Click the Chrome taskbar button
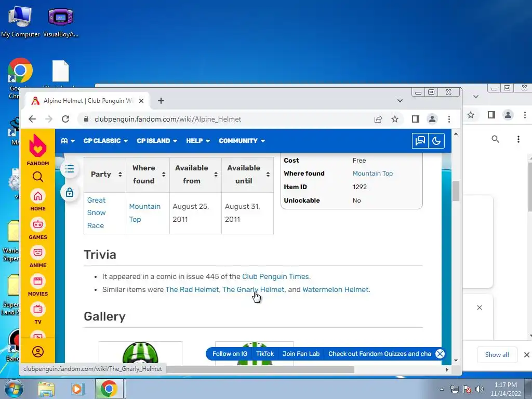Screen dimensions: 532x399 (x=109, y=389)
